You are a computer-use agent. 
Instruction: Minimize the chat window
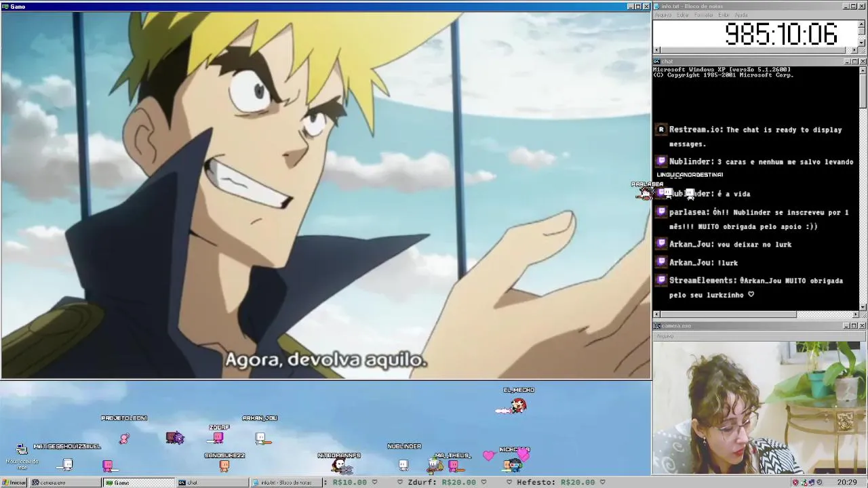(x=847, y=62)
